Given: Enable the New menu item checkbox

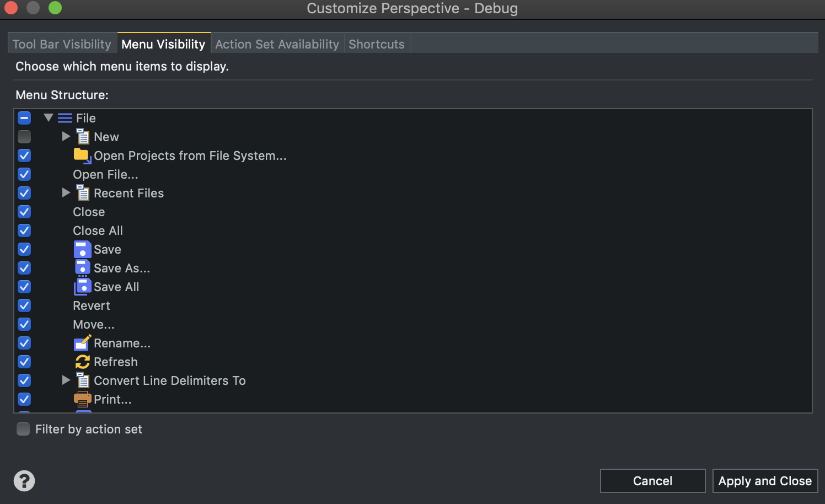Looking at the screenshot, I should [x=24, y=137].
